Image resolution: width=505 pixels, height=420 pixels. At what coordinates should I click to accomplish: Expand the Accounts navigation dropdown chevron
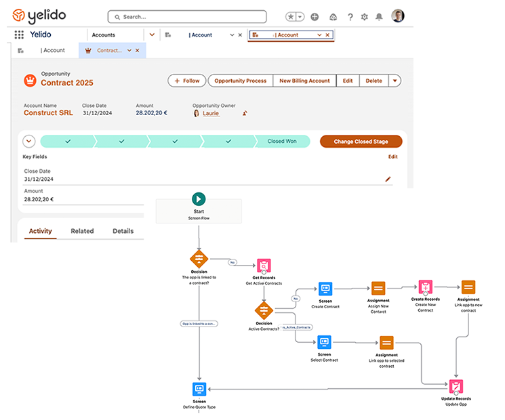(152, 35)
